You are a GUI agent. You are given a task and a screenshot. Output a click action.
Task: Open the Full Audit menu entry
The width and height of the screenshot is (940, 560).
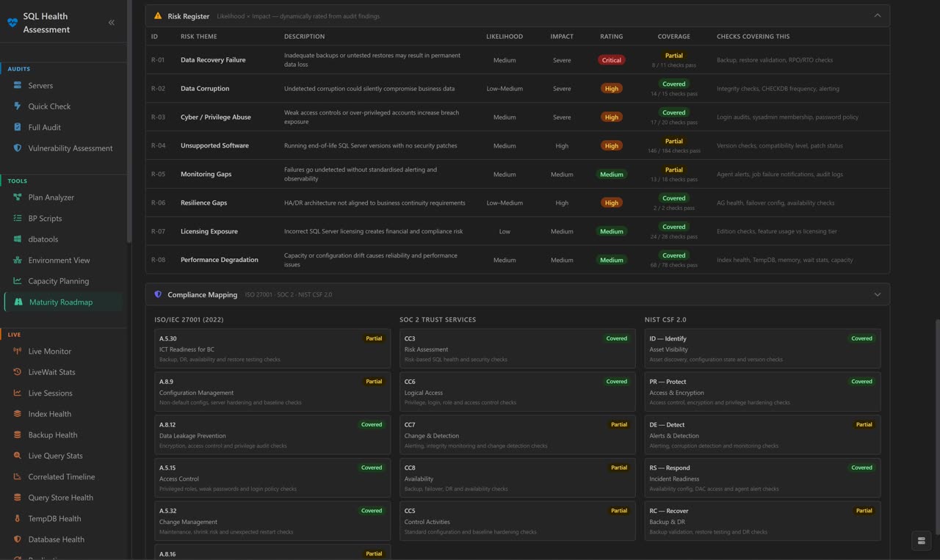click(44, 127)
